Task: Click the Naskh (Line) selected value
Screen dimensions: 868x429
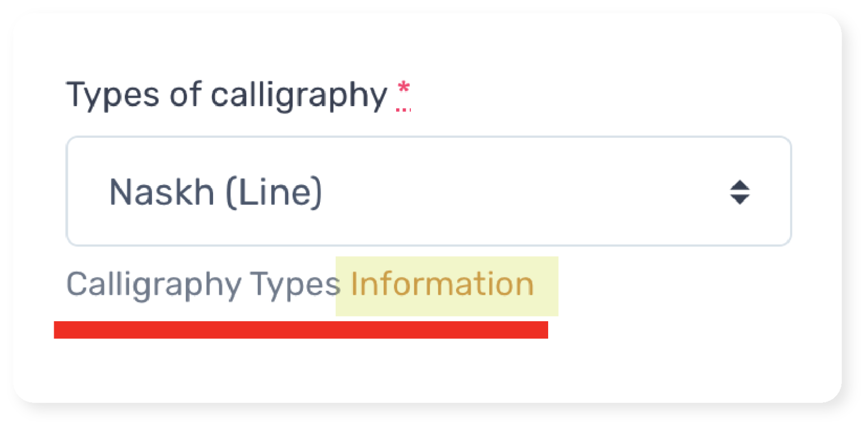Action: pyautogui.click(x=215, y=192)
